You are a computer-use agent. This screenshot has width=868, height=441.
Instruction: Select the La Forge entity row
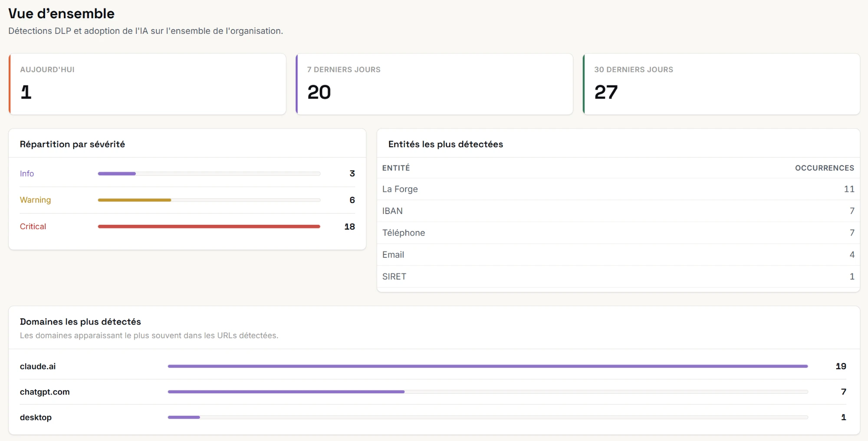point(618,189)
